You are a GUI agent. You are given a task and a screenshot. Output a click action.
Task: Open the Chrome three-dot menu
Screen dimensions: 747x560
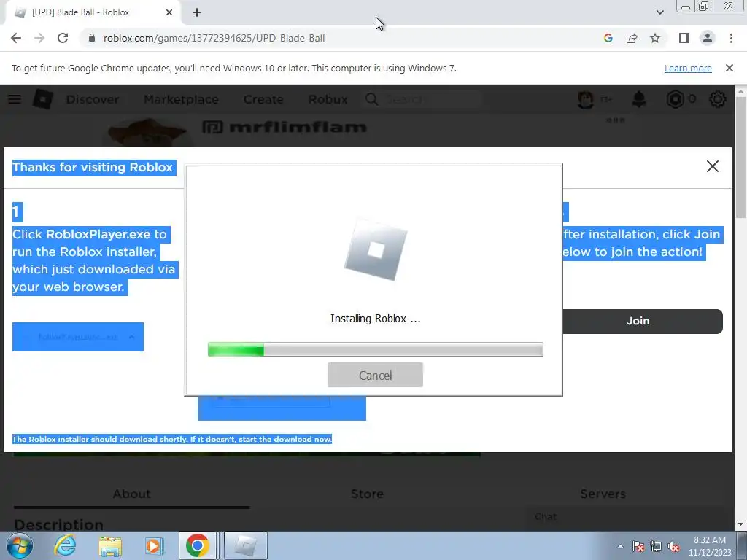[x=731, y=38]
